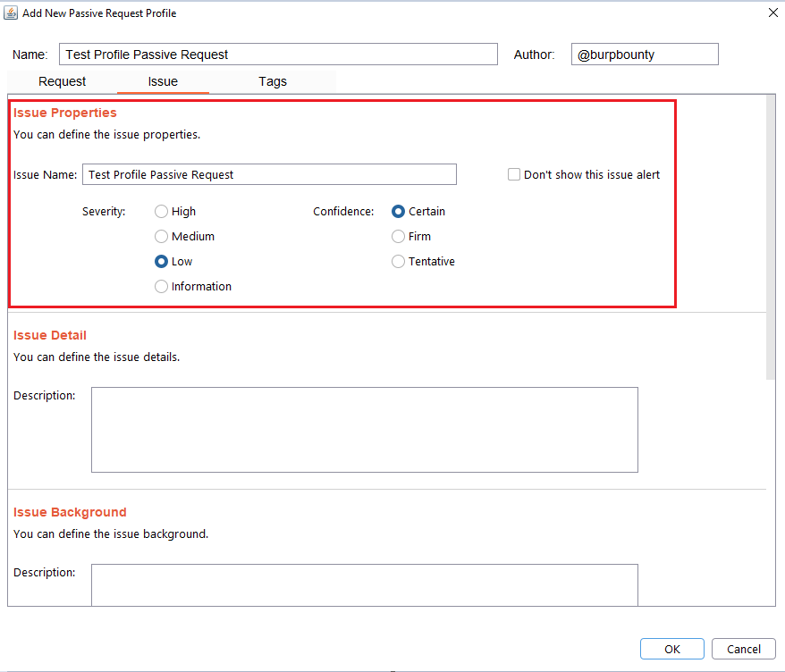Focus the Author input field
Viewport: 785px width, 672px height.
pos(644,55)
